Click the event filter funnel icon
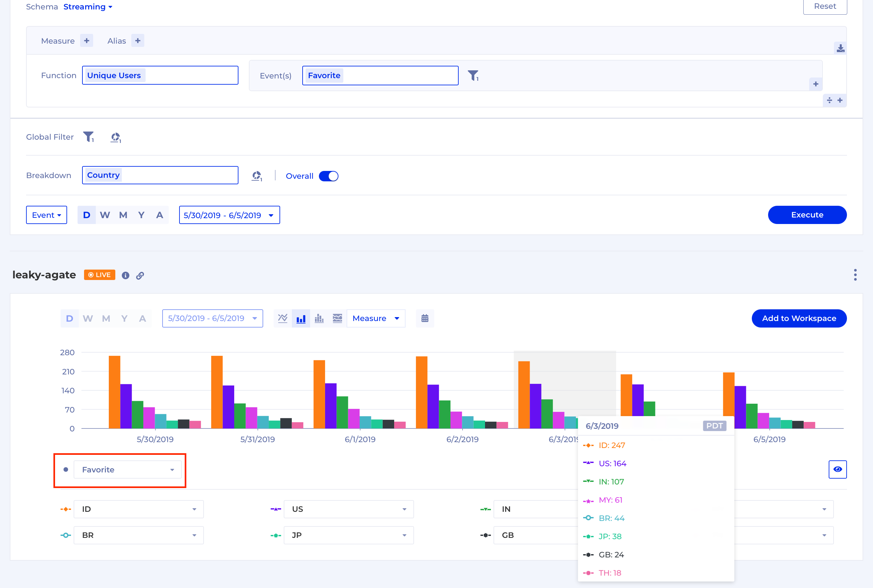Image resolution: width=873 pixels, height=588 pixels. pyautogui.click(x=473, y=76)
